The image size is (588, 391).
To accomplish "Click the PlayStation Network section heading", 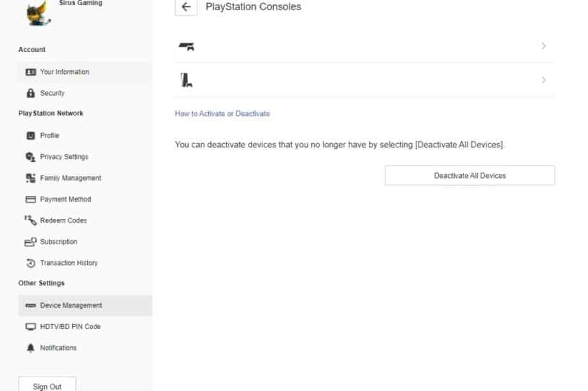I will click(51, 113).
